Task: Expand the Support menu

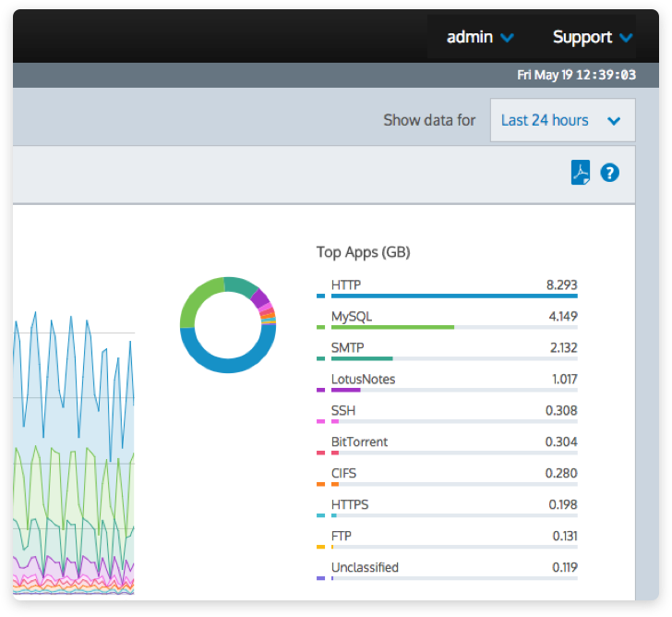Action: (592, 38)
